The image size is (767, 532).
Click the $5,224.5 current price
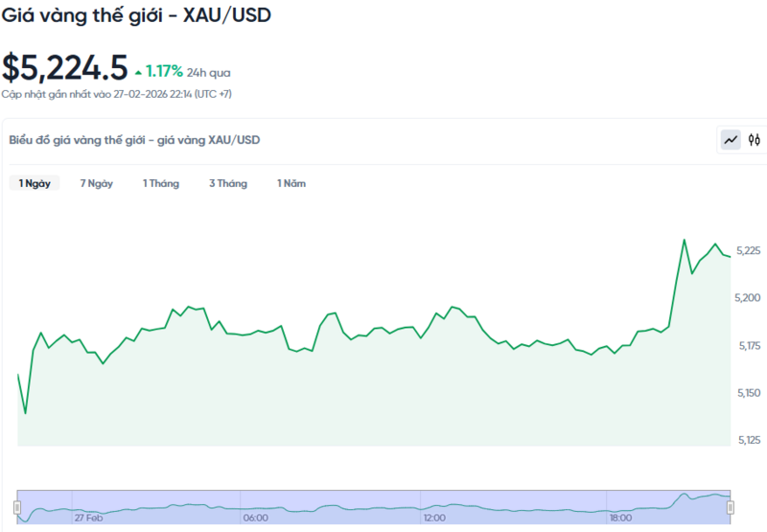[x=64, y=67]
